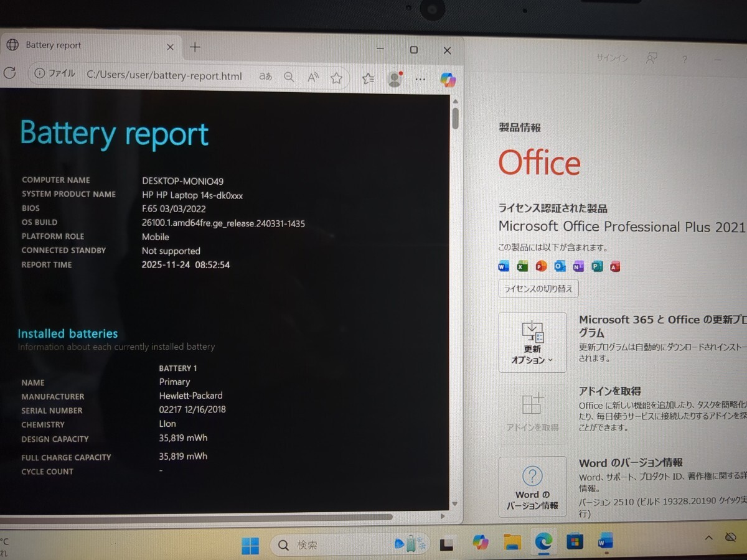Viewport: 747px width, 560px height.
Task: Open Copilot from the taskbar
Action: click(480, 543)
